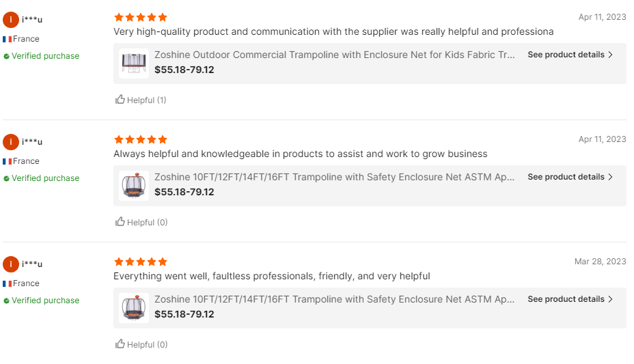Open the Zoshine 10FT/12FT/14FT/16FT title in the second review
This screenshot has height=364, width=634.
coord(335,177)
